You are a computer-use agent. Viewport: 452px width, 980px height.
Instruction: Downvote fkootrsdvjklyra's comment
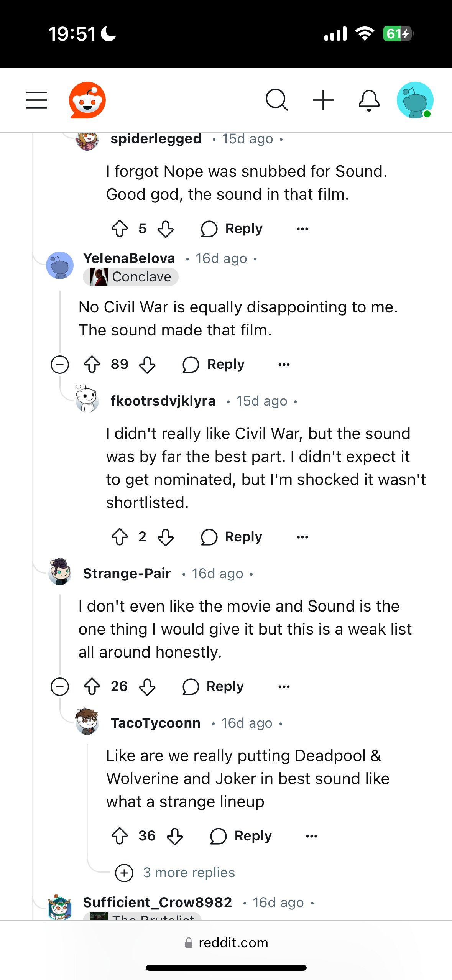[x=166, y=537]
